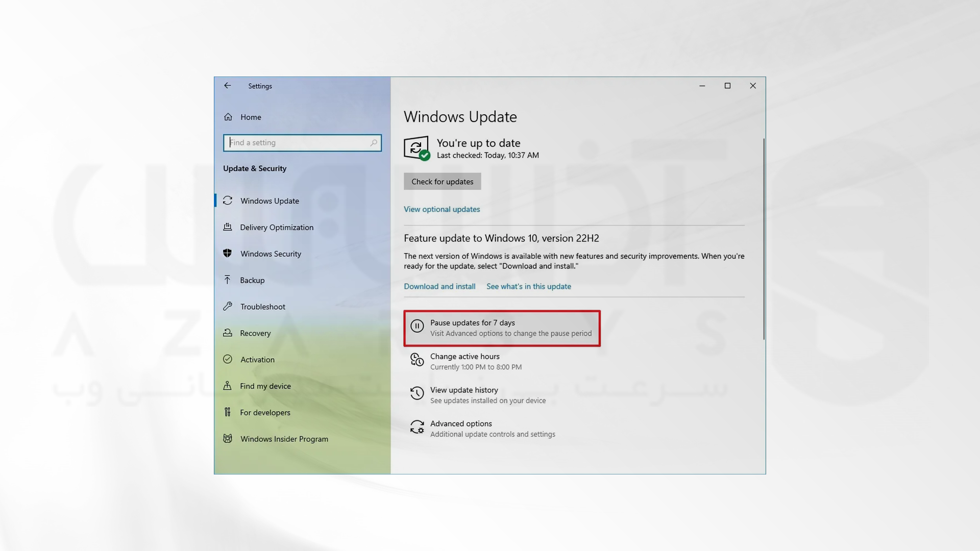Click the Windows Insider Program icon
This screenshot has width=980, height=551.
pyautogui.click(x=228, y=438)
